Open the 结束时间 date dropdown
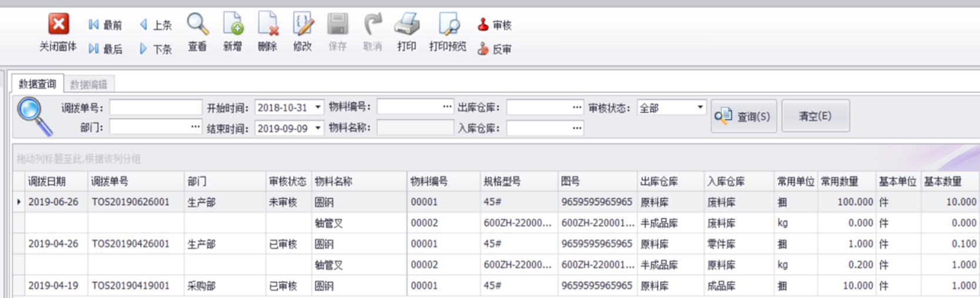Screen dimensions: 980x298 318,128
